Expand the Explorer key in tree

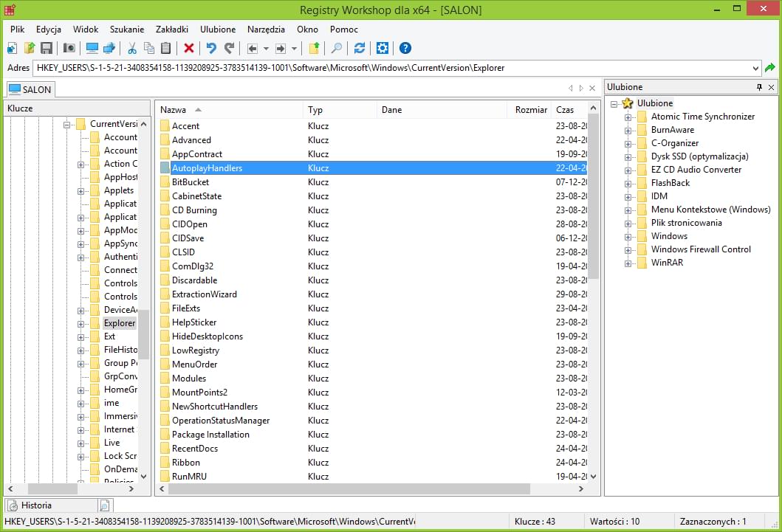[81, 323]
